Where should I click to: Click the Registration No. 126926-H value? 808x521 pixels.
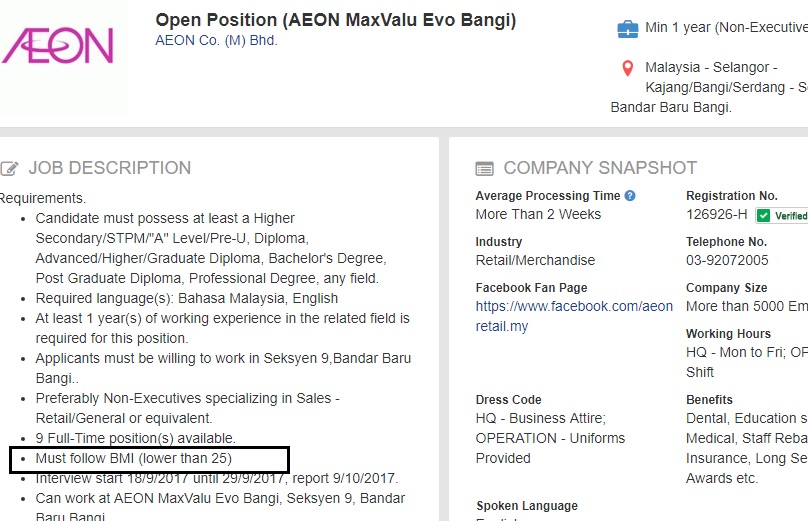tap(716, 214)
